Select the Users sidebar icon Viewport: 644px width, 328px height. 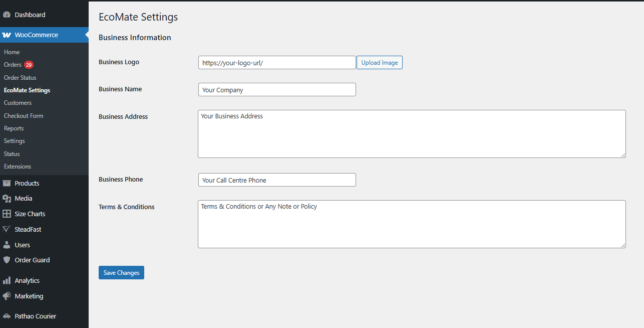7,245
